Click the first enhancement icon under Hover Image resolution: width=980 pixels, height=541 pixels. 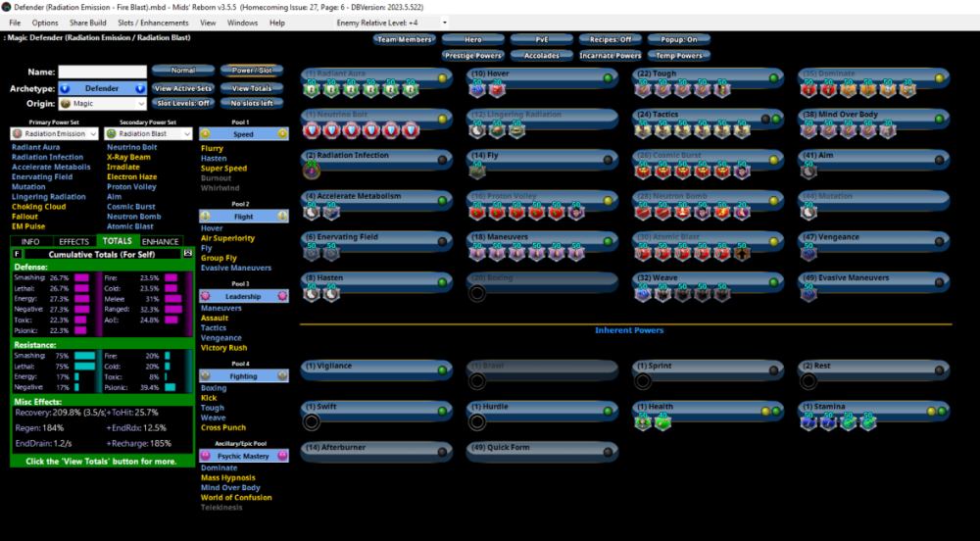(x=477, y=89)
